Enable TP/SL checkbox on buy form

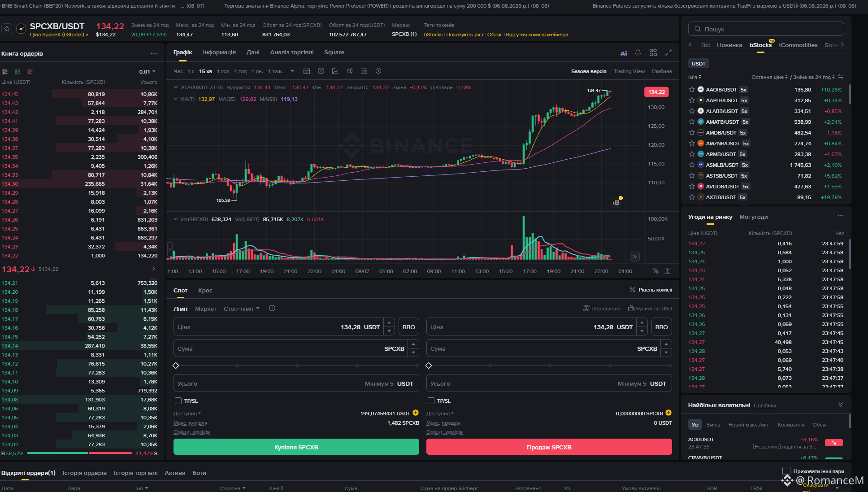pos(178,401)
